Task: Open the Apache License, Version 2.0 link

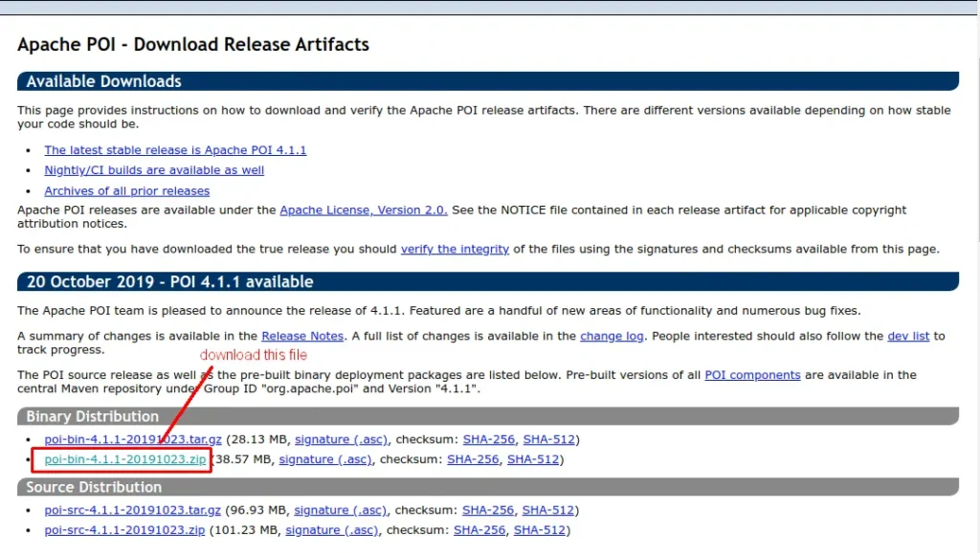Action: tap(363, 210)
